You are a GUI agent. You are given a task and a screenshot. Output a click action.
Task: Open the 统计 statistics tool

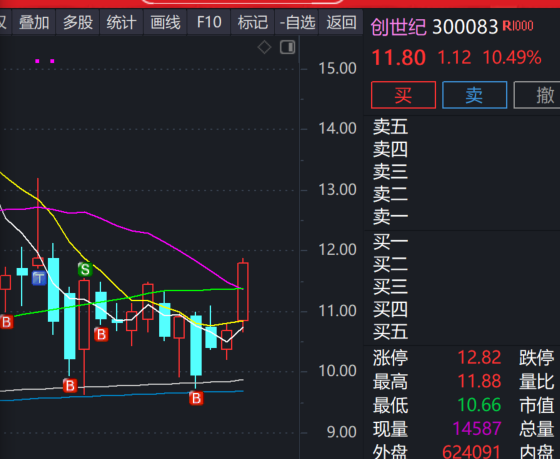pyautogui.click(x=121, y=23)
